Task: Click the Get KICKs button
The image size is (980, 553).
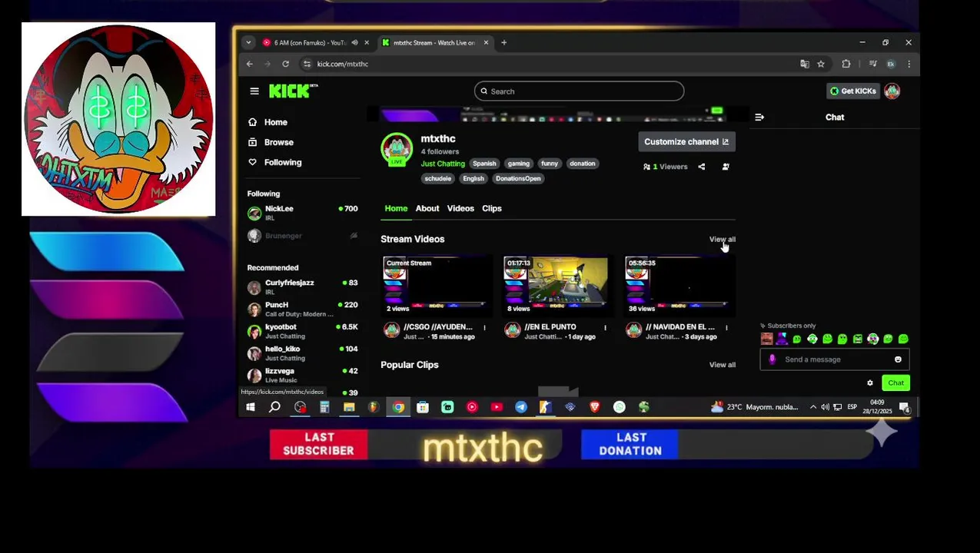Action: (852, 91)
